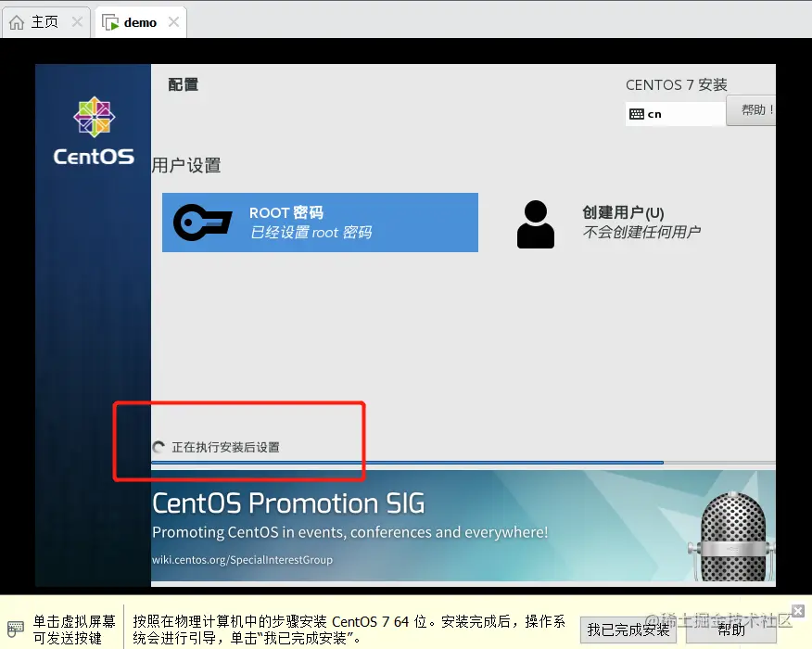Click the user silhouette icon
This screenshot has height=649, width=812.
[536, 224]
